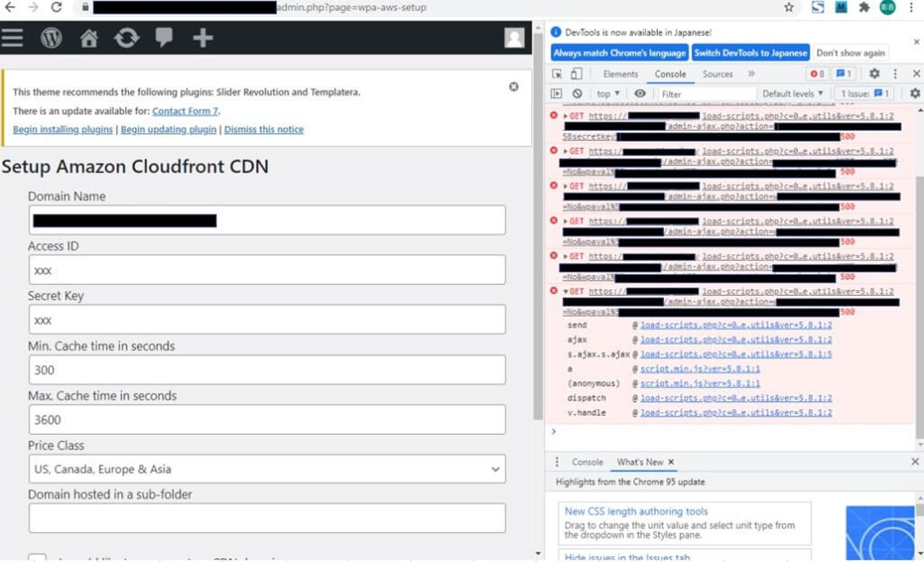Open the Contact Form 7 link
The image size is (924, 562).
point(185,111)
